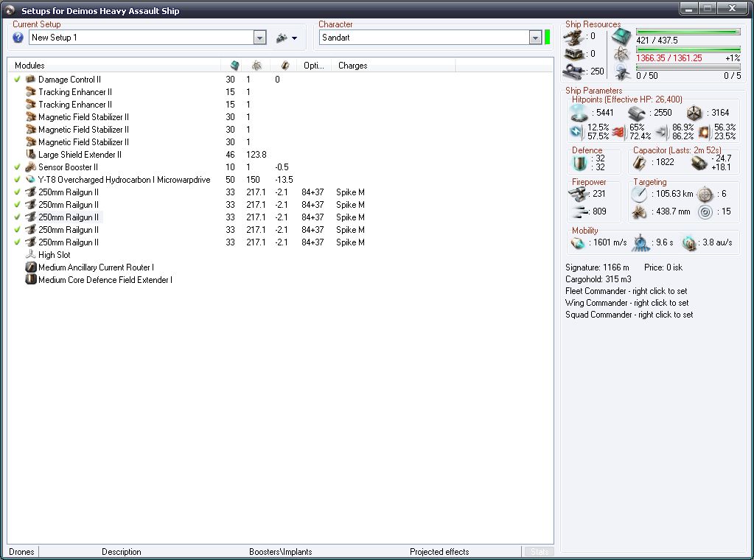Click the Large Shield Extender II icon
This screenshot has height=560, width=754.
(31, 154)
